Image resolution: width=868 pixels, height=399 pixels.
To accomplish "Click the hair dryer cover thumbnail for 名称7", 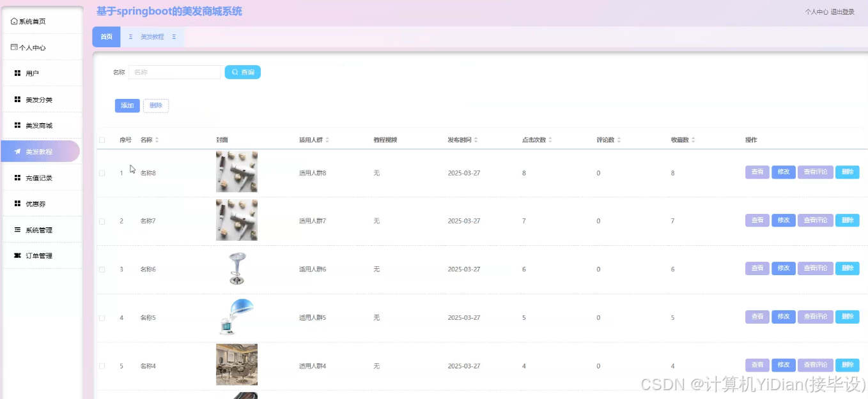I will point(236,220).
